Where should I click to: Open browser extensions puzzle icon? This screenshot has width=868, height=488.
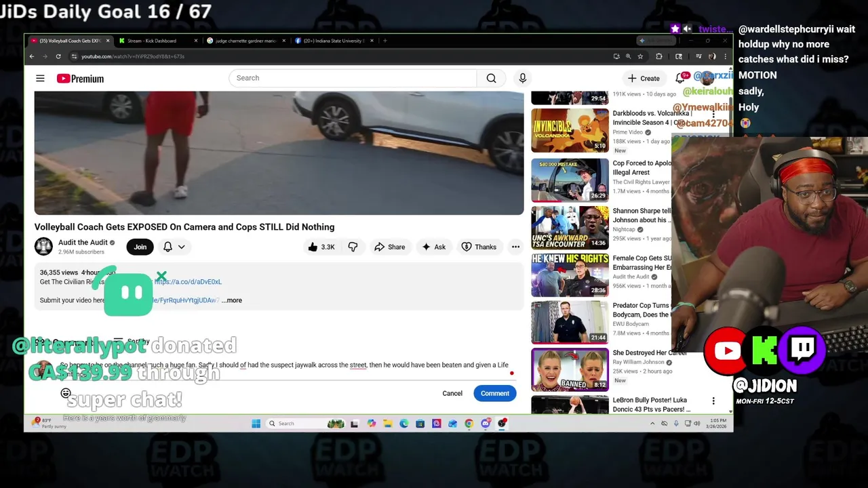658,56
